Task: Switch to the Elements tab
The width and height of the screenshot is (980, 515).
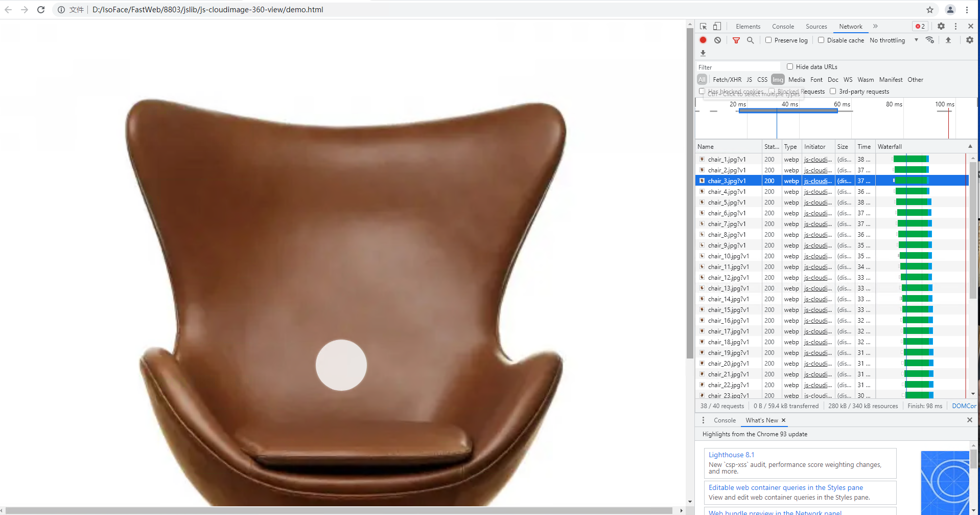Action: click(x=748, y=27)
